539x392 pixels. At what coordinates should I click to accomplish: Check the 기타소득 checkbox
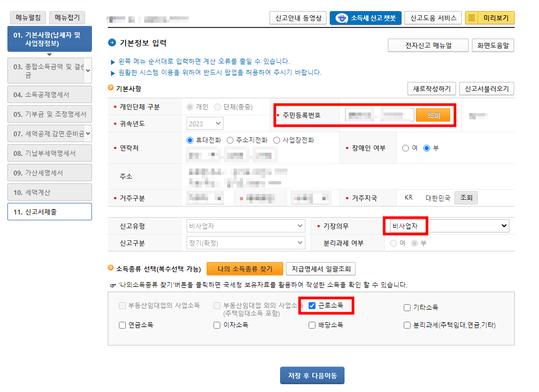tap(407, 307)
